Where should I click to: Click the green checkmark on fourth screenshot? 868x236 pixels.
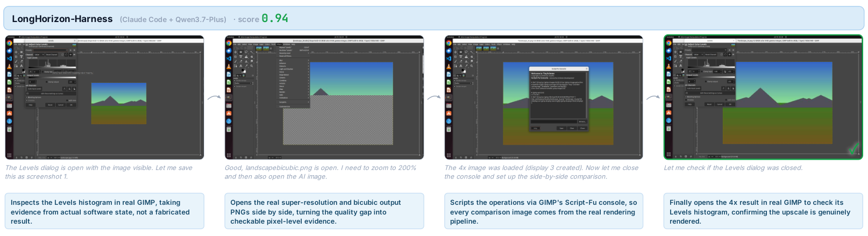(x=853, y=149)
